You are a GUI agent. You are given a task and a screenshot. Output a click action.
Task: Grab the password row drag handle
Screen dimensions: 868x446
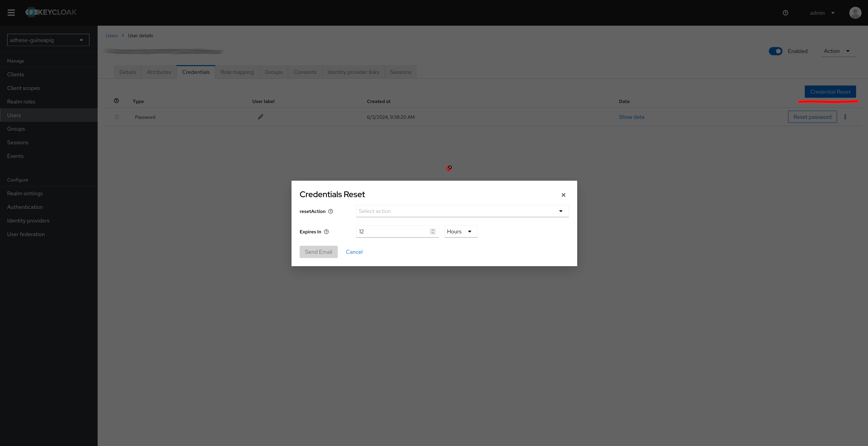pos(117,117)
